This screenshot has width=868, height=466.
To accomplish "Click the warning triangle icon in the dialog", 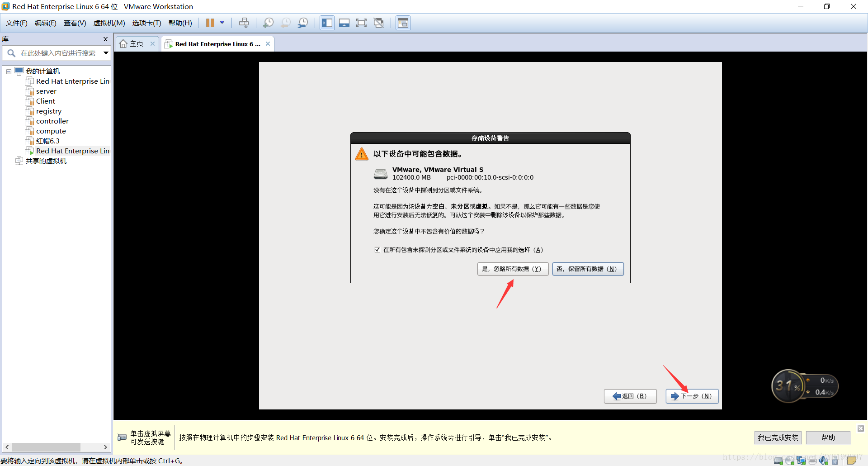I will 362,154.
